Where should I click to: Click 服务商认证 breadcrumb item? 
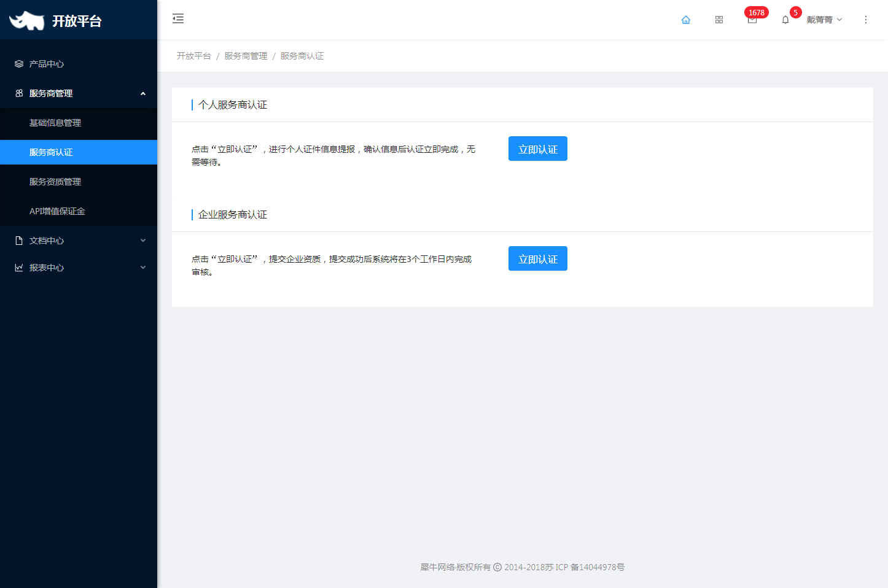click(x=302, y=56)
